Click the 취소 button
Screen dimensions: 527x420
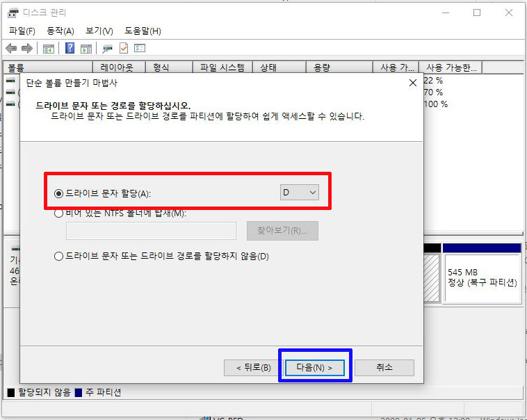coord(384,368)
